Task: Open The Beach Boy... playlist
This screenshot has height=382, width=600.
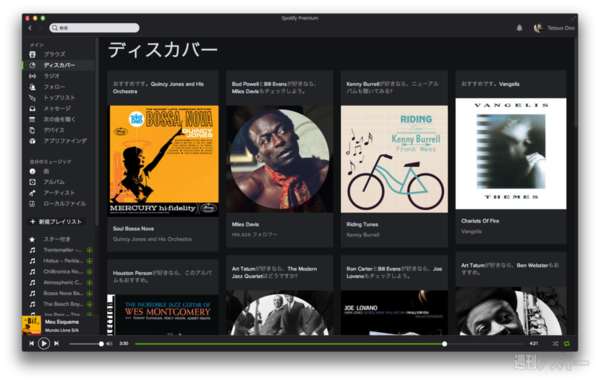Action: [x=63, y=304]
